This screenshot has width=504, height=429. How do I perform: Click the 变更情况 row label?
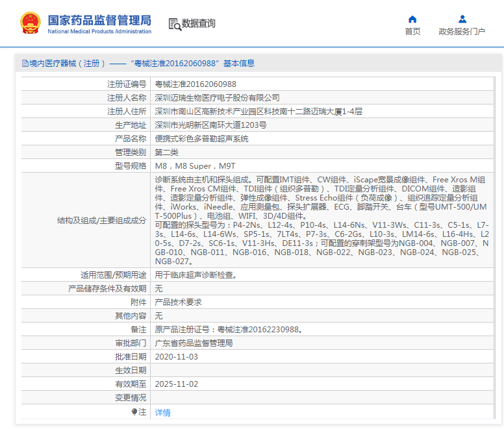[x=131, y=398]
